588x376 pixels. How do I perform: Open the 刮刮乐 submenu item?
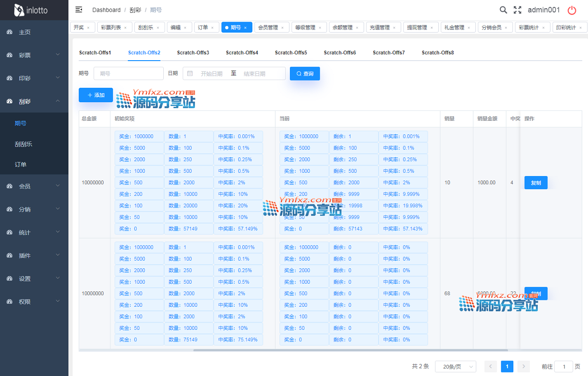(x=24, y=144)
